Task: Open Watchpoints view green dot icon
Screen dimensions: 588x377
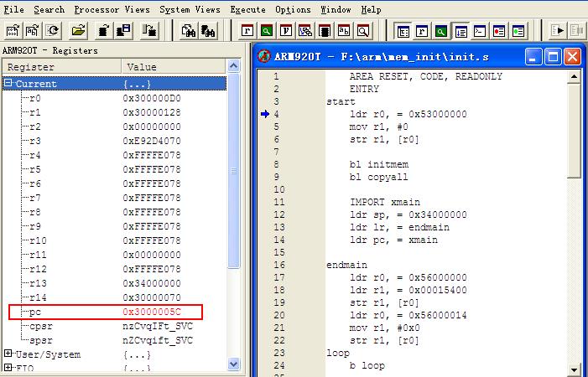Action: coord(518,32)
